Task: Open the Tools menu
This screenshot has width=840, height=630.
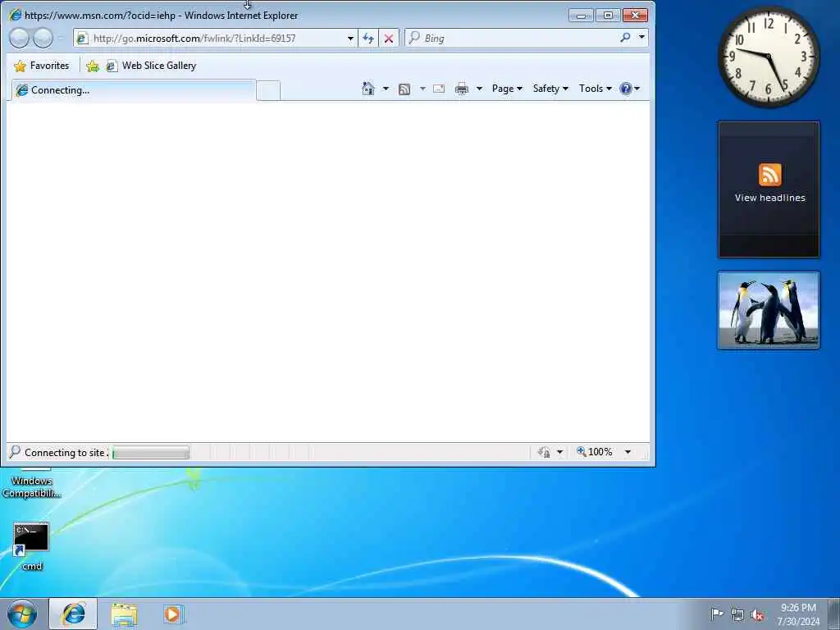Action: pyautogui.click(x=595, y=89)
